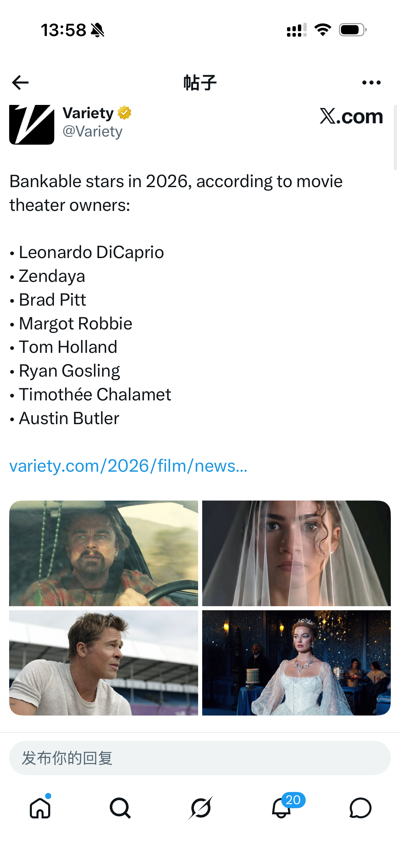Open the @Variety handle

click(92, 131)
